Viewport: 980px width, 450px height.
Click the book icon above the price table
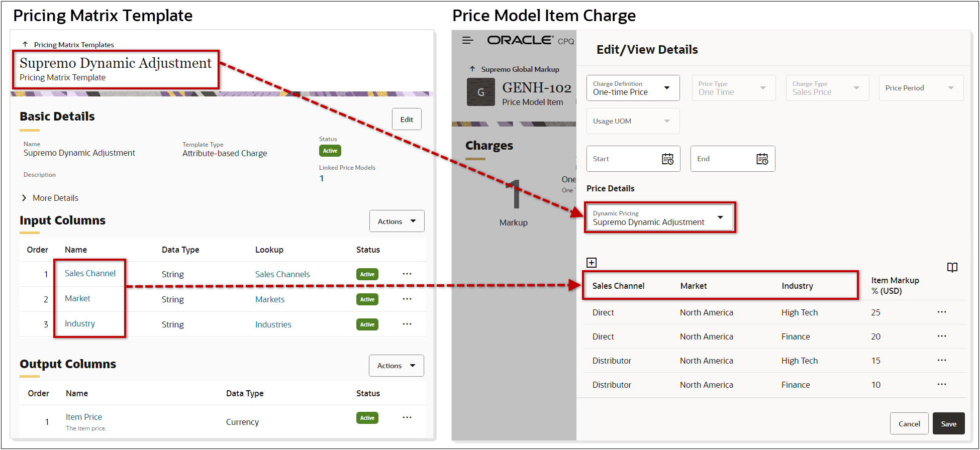952,267
